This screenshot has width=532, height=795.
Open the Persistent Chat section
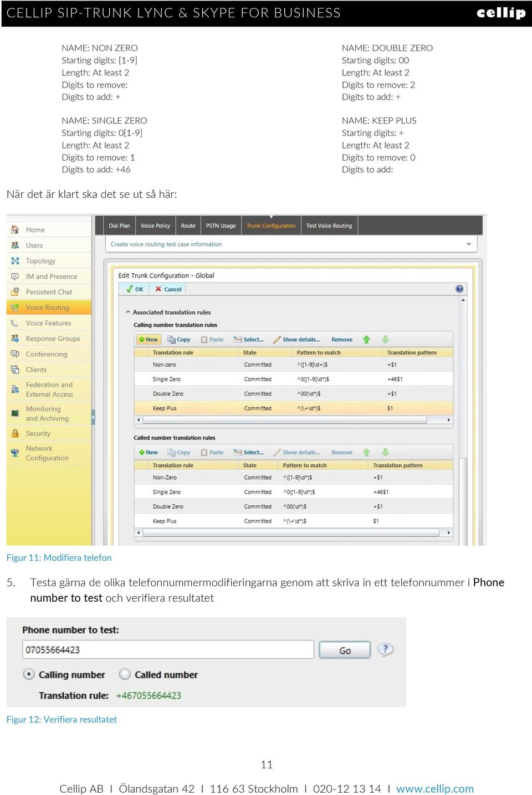[49, 291]
